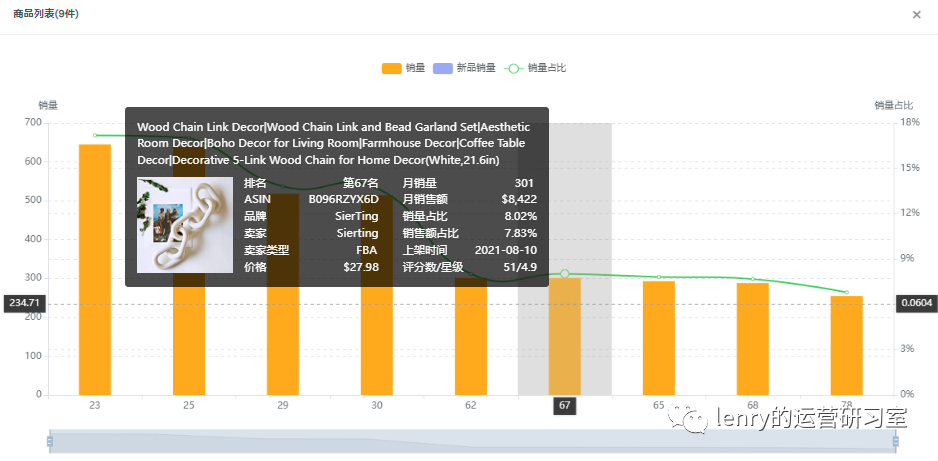Click the wood chain product thumbnail
938x461 pixels.
pyautogui.click(x=185, y=225)
